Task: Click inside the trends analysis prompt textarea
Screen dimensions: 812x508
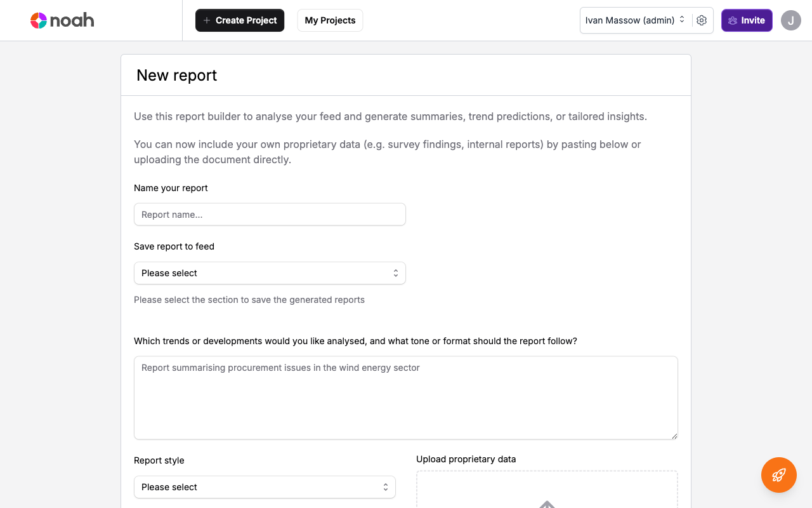Action: 405,397
